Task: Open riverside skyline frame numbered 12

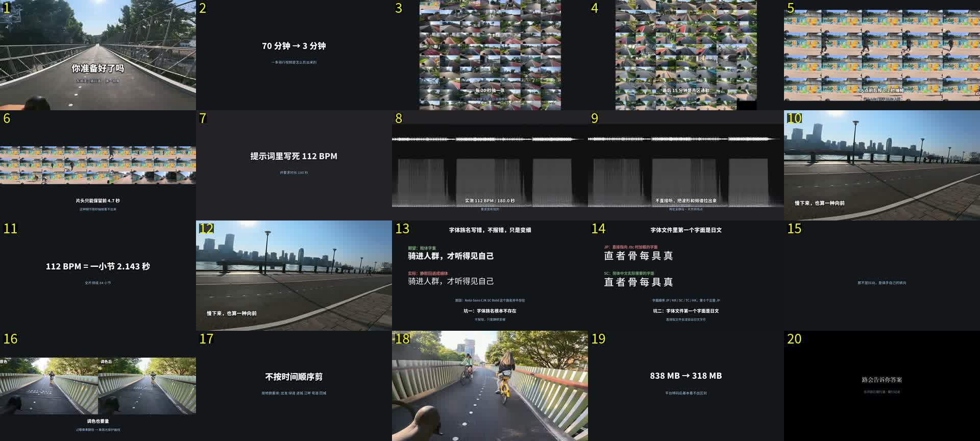Action: [x=294, y=276]
